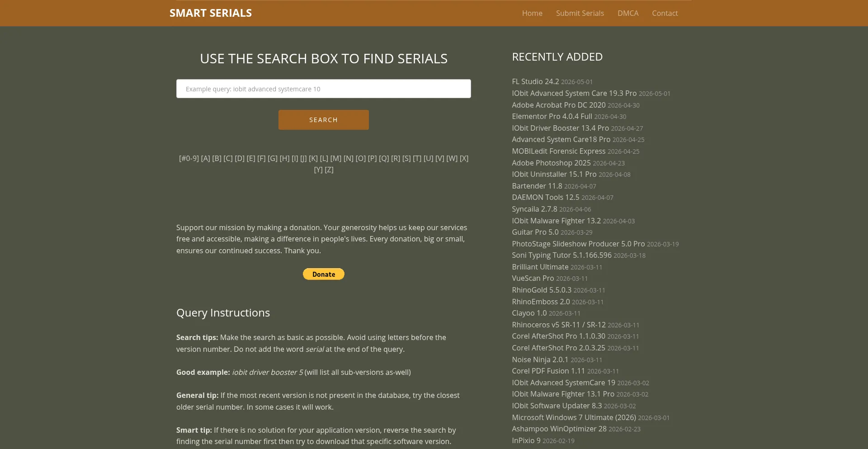Open Brilliant Ultimate entry
Image resolution: width=868 pixels, height=449 pixels.
click(x=540, y=267)
